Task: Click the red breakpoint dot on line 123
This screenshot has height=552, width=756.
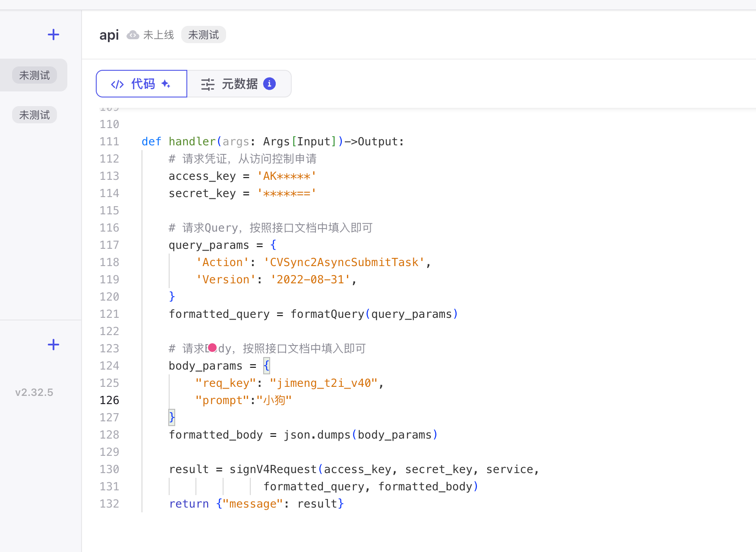Action: tap(212, 348)
